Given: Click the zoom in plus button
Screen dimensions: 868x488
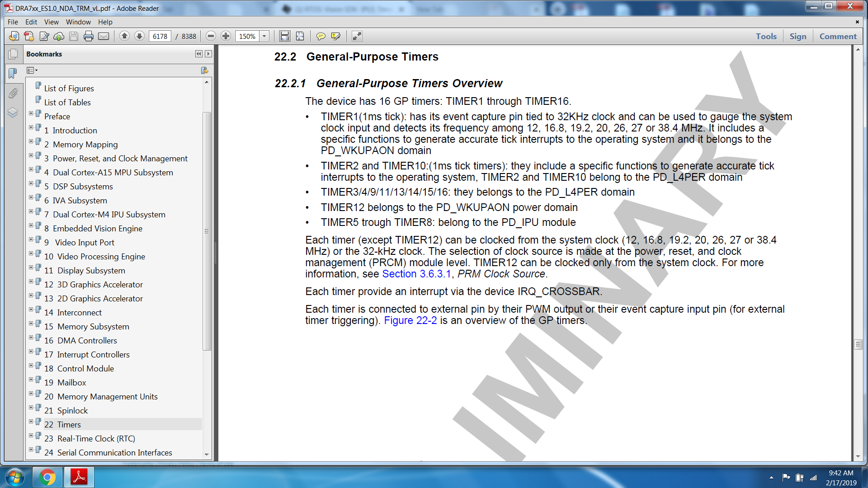Looking at the screenshot, I should click(x=226, y=36).
